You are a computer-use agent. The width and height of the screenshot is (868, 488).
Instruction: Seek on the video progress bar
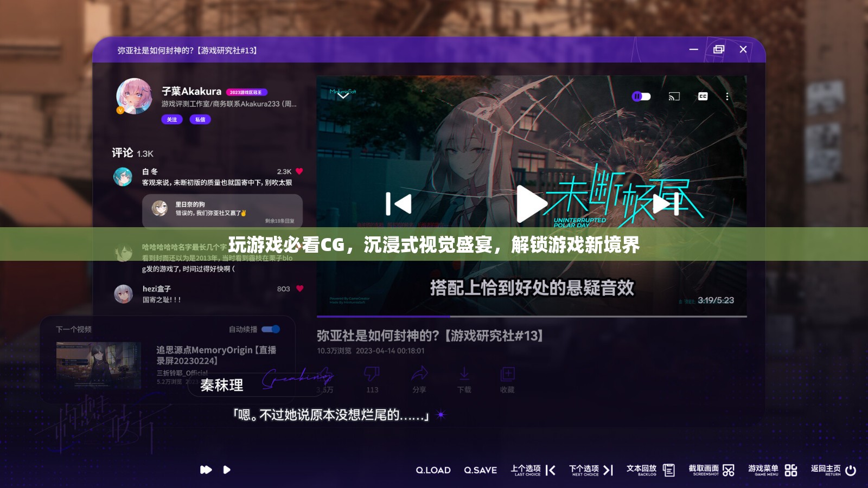coord(532,316)
